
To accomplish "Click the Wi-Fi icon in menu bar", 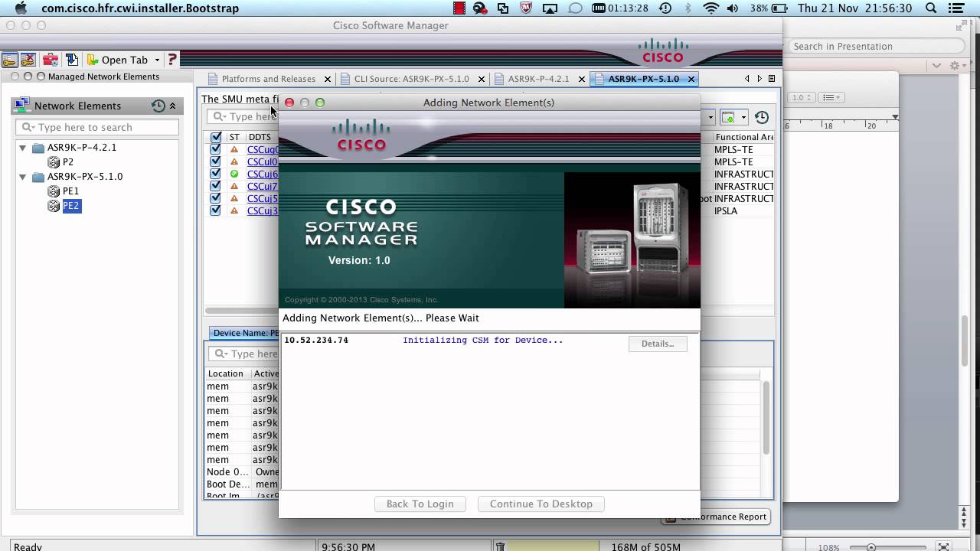I will pyautogui.click(x=711, y=8).
